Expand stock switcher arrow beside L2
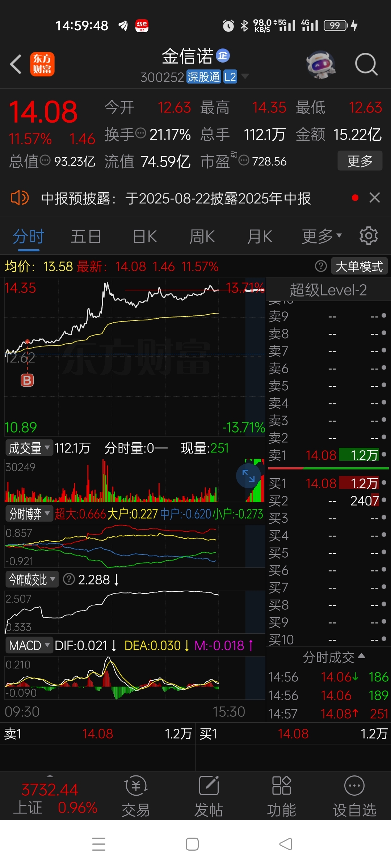Viewport: 391px width, 868px height. click(245, 77)
